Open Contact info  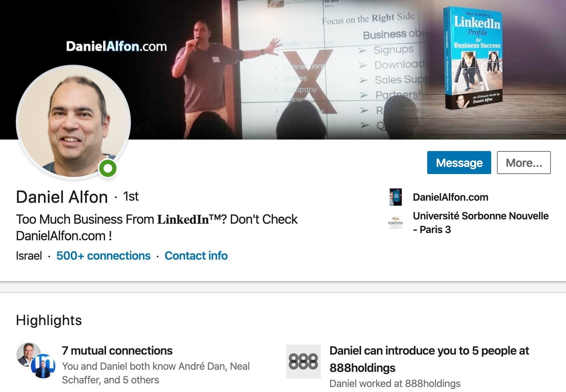(196, 256)
